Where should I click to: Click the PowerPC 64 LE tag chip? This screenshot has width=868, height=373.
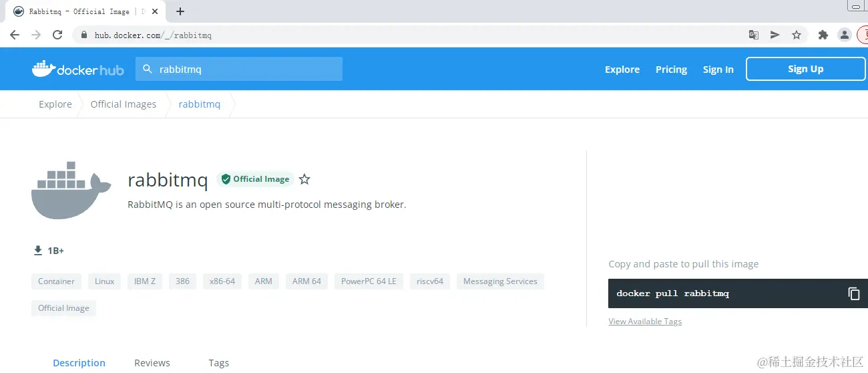(x=369, y=281)
